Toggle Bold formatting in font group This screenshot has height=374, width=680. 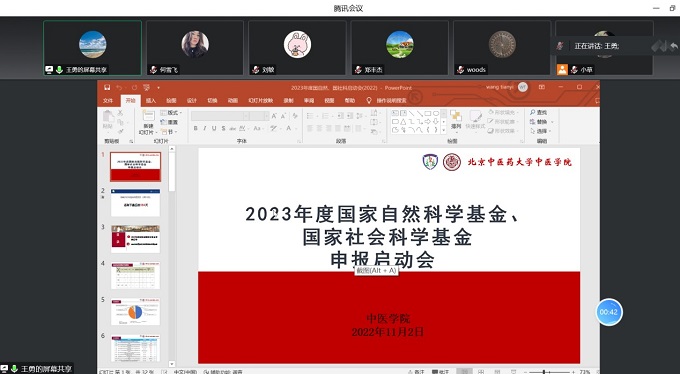[x=196, y=128]
